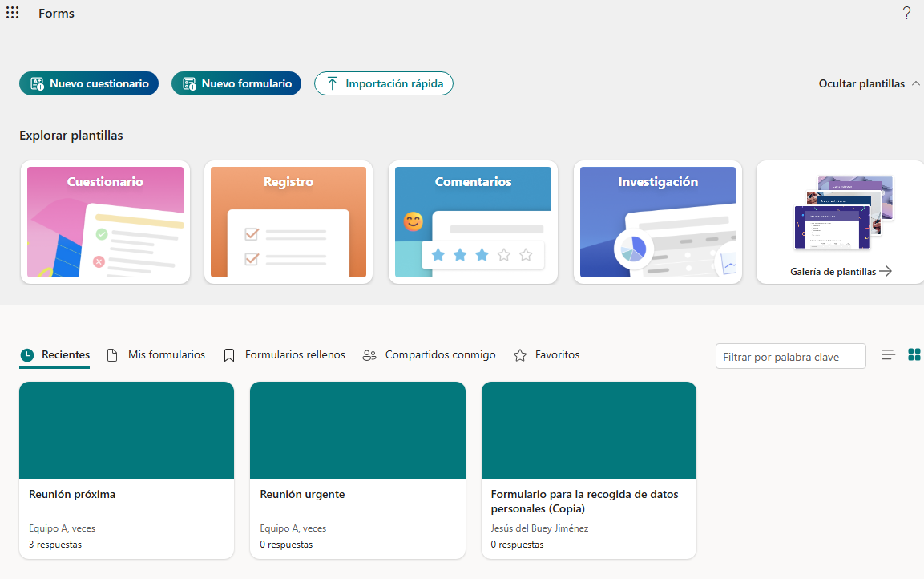The height and width of the screenshot is (579, 924).
Task: Switch to grid view layout icon
Action: (914, 354)
